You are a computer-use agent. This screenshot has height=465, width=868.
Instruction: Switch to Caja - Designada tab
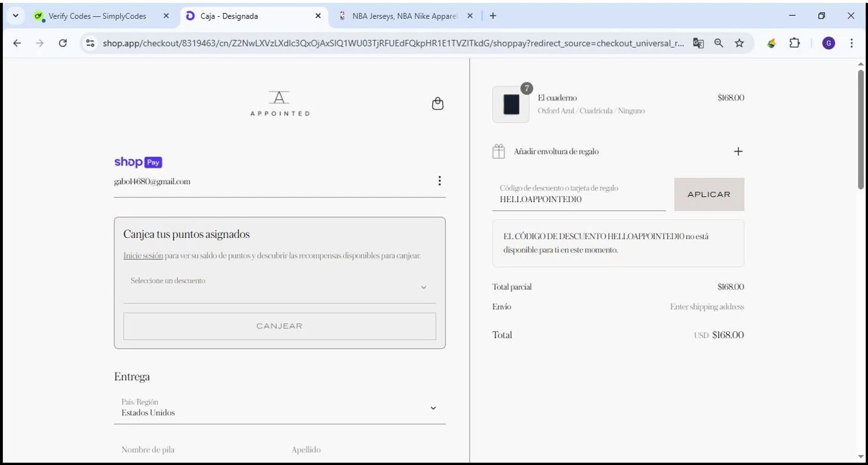[254, 16]
